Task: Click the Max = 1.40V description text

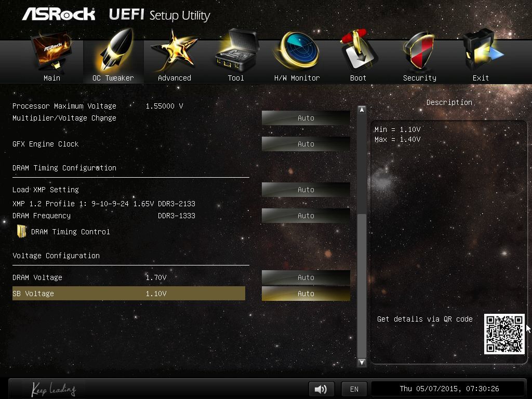Action: pyautogui.click(x=397, y=139)
